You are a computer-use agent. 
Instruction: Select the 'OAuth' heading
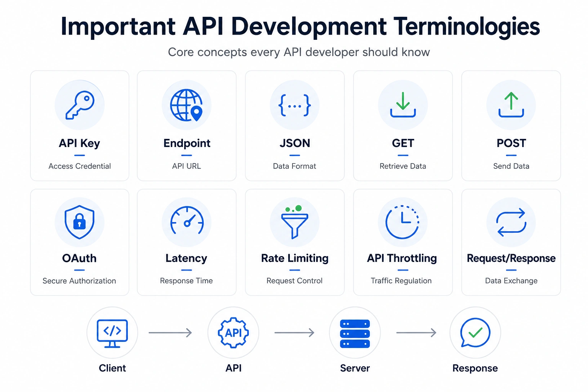(x=79, y=258)
